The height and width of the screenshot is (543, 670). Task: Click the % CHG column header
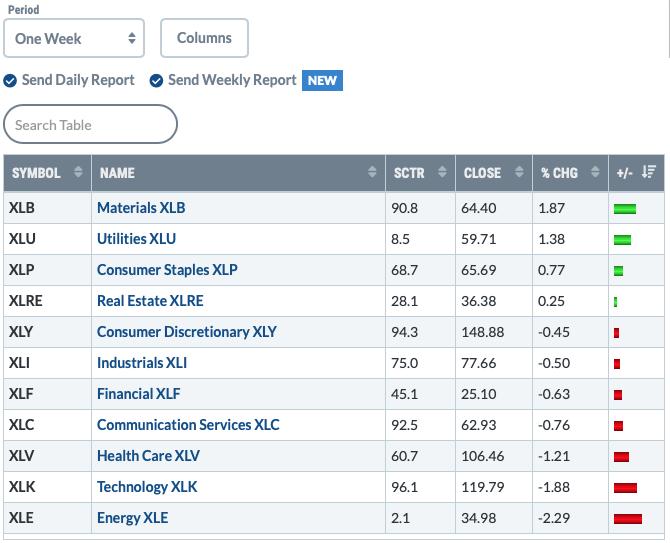(x=559, y=173)
